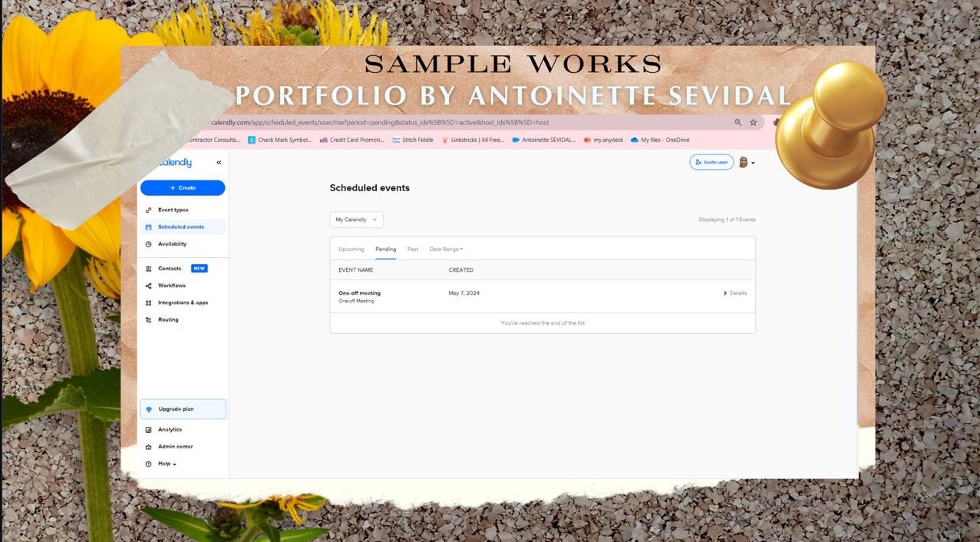Click the Invite user button
This screenshot has width=980, height=542.
point(711,162)
